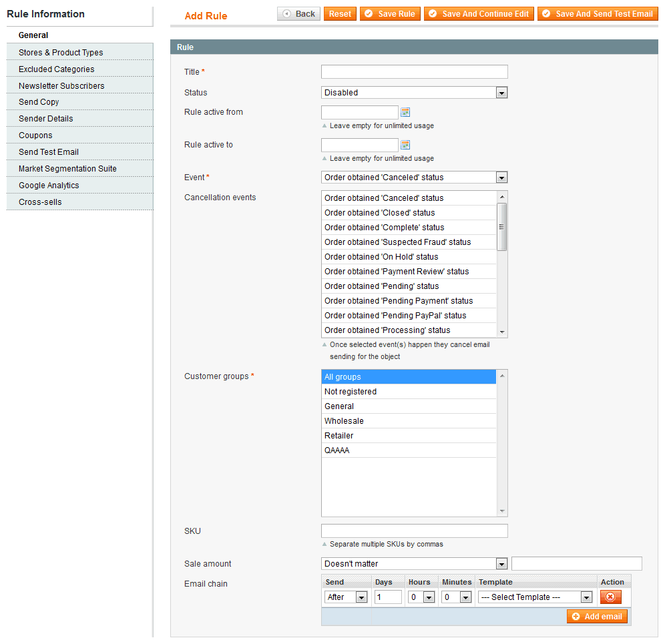Screen dimensions: 665x644
Task: Select Wholesale customer group
Action: tap(409, 421)
